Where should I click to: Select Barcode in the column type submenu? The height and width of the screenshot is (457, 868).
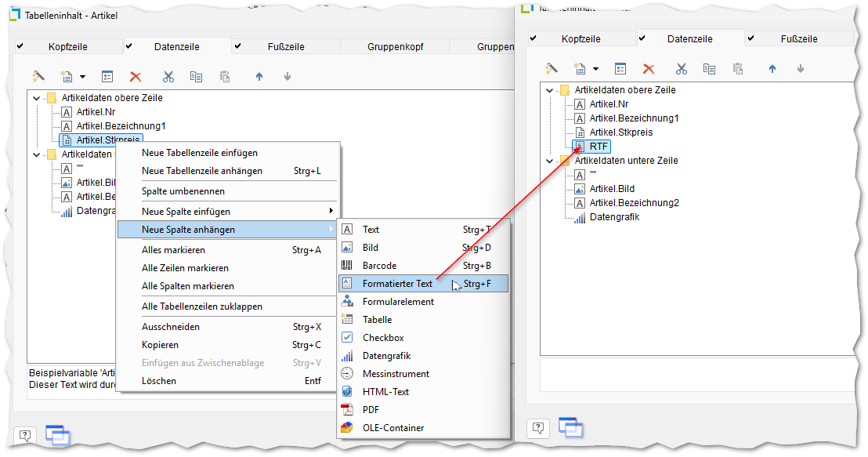coord(379,266)
